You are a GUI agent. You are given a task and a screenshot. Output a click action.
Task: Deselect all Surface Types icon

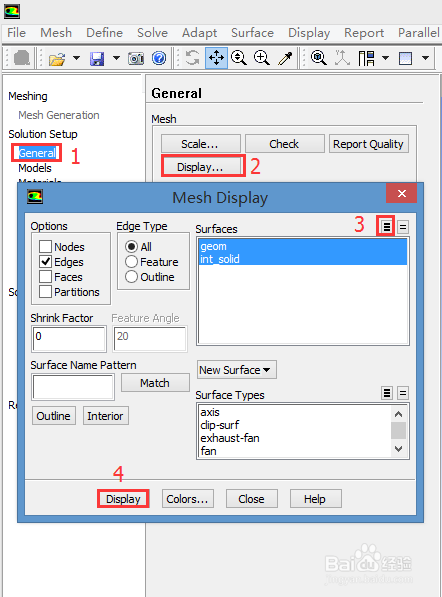tap(403, 393)
